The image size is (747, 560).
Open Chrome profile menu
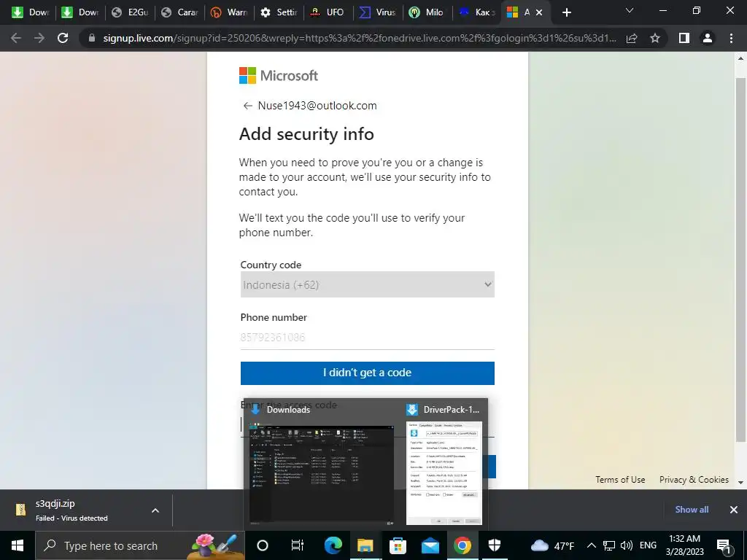[x=708, y=38]
